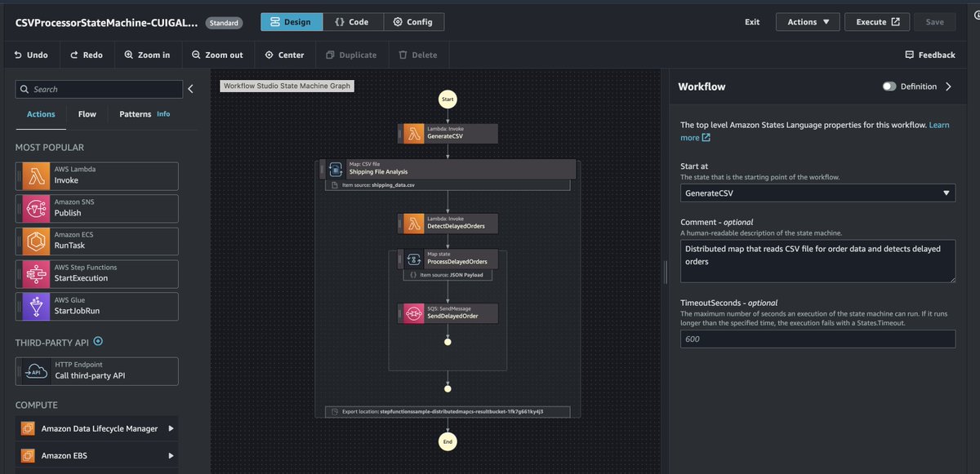
Task: Switch to Design mode
Action: [290, 22]
